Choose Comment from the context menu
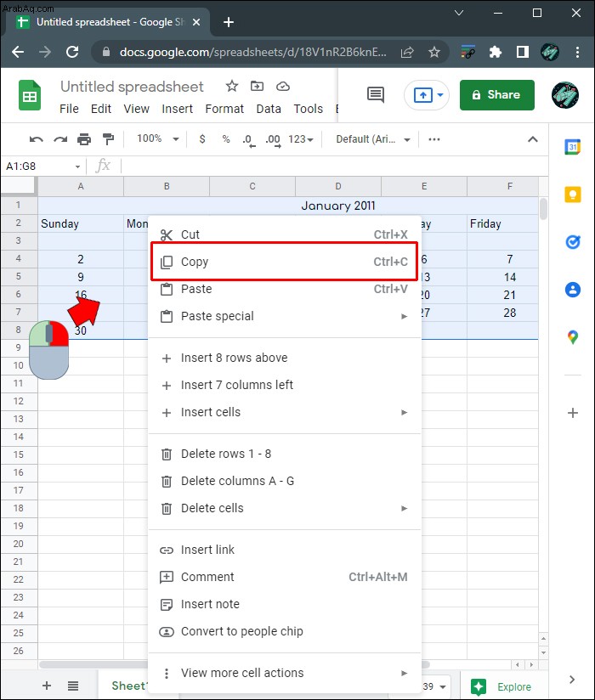 [x=285, y=577]
